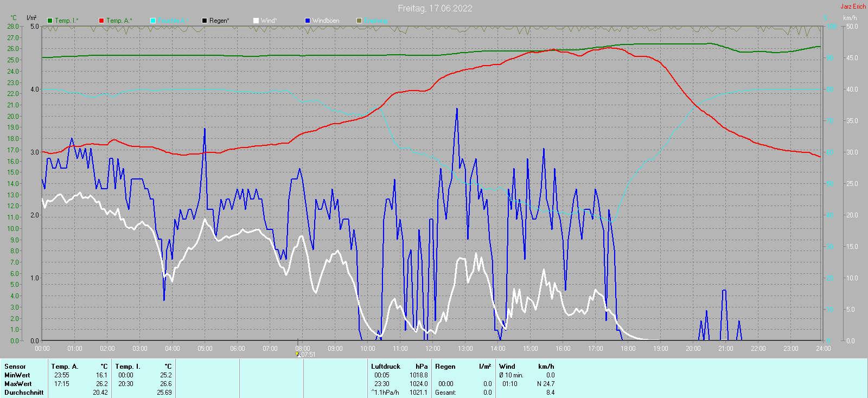This screenshot has width=868, height=398.
Task: Click the 'Ø 10 min.' wind label
Action: click(x=511, y=375)
